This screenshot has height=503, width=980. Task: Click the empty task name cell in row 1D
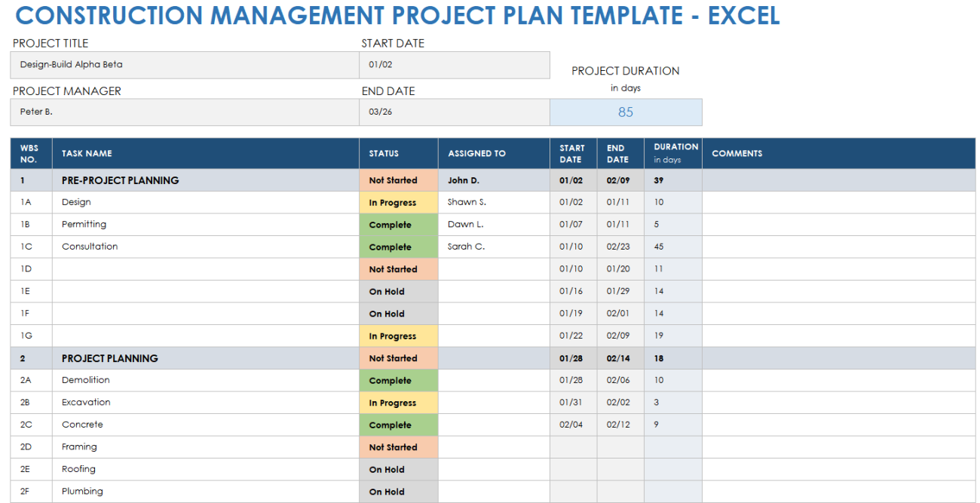(x=205, y=269)
